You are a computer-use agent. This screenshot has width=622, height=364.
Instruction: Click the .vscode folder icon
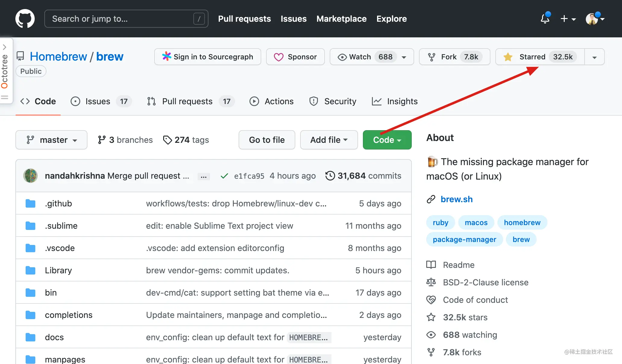pos(30,248)
